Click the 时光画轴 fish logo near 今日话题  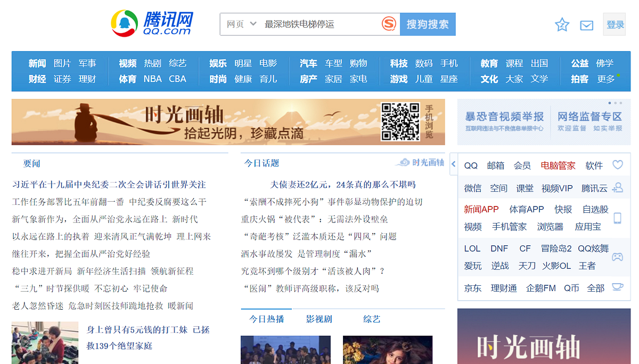point(420,162)
